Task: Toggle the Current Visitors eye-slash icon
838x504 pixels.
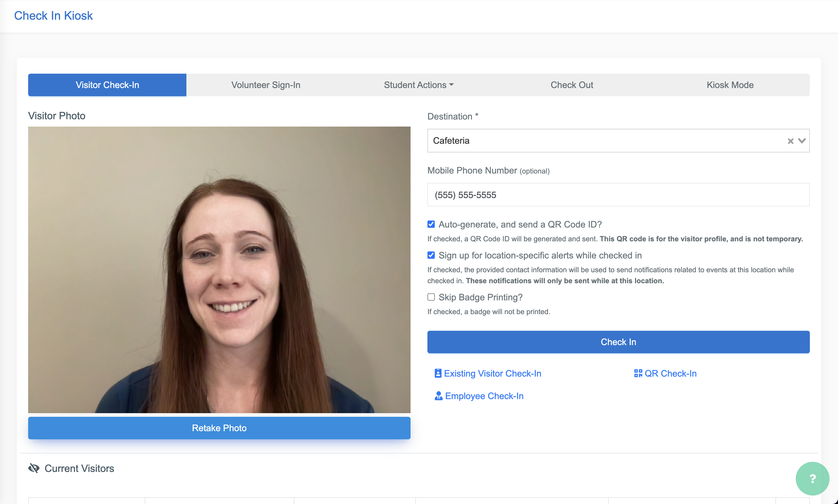Action: coord(34,468)
